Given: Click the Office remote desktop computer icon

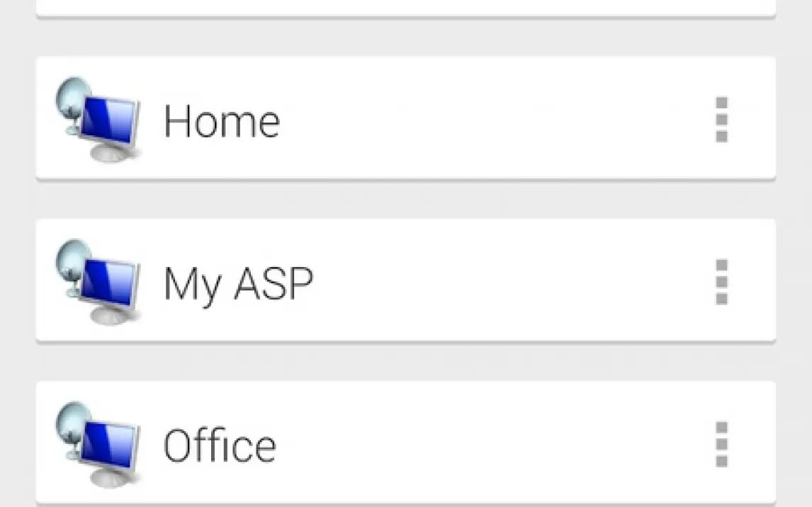Looking at the screenshot, I should [97, 444].
